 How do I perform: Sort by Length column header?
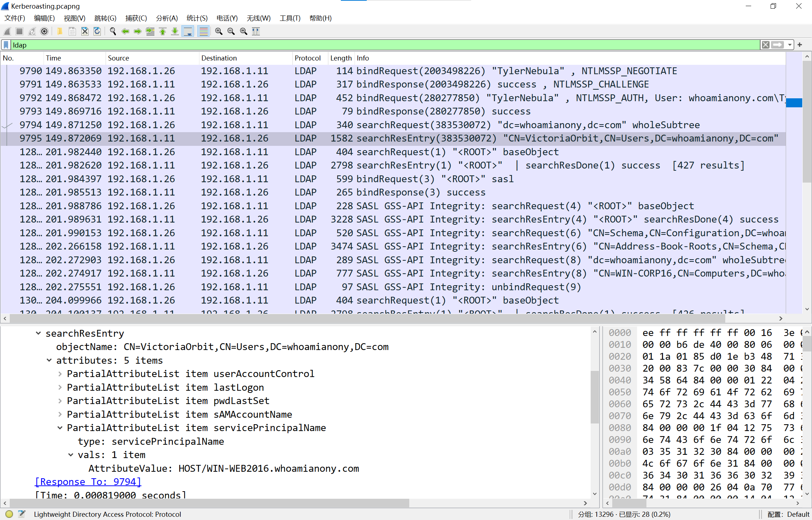341,58
